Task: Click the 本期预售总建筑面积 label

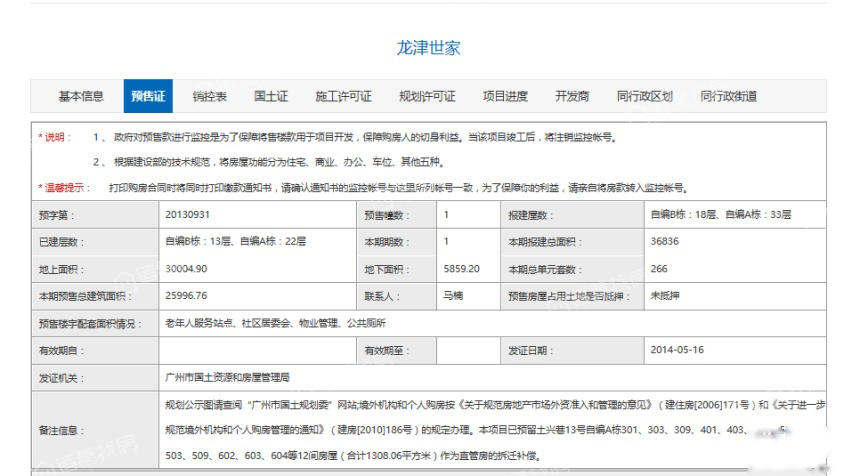Action: (x=85, y=297)
